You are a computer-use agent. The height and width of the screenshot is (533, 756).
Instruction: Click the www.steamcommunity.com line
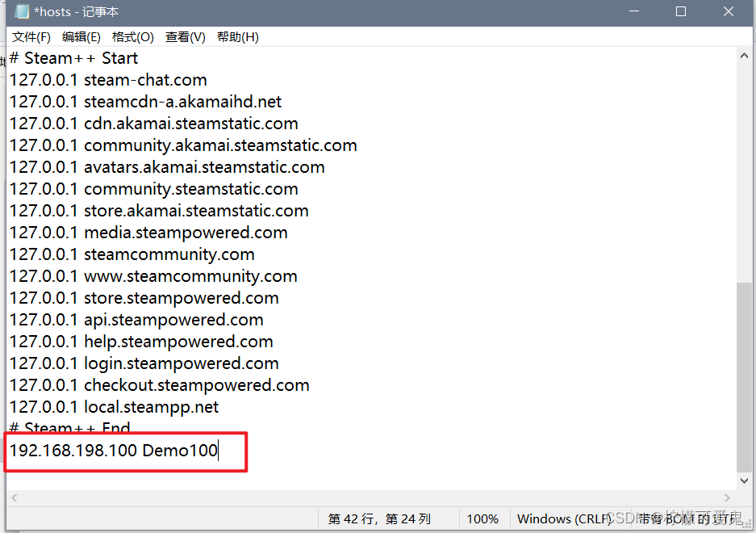click(x=154, y=276)
